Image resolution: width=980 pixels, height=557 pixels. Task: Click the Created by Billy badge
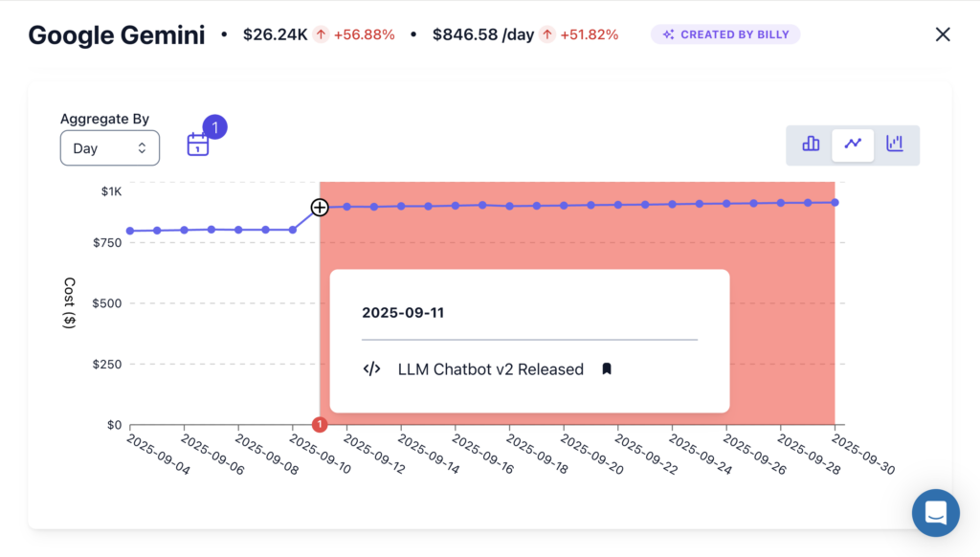click(725, 34)
